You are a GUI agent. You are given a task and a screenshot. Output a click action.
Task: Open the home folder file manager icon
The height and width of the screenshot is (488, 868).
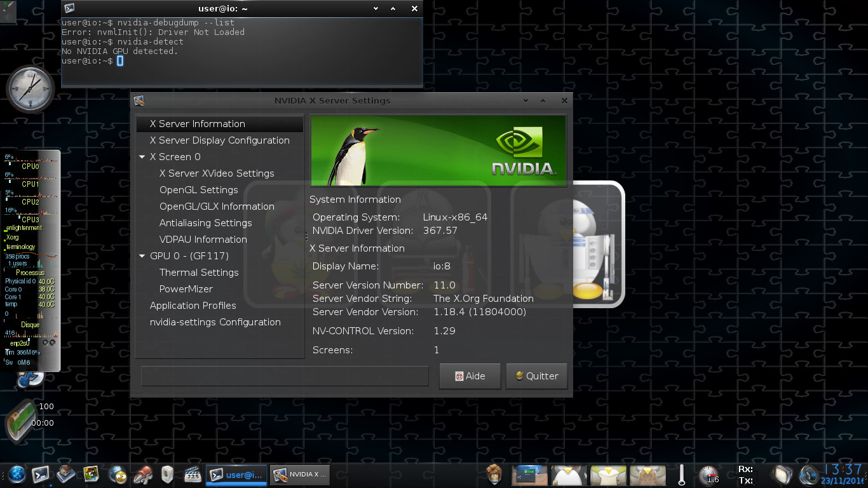coord(66,475)
